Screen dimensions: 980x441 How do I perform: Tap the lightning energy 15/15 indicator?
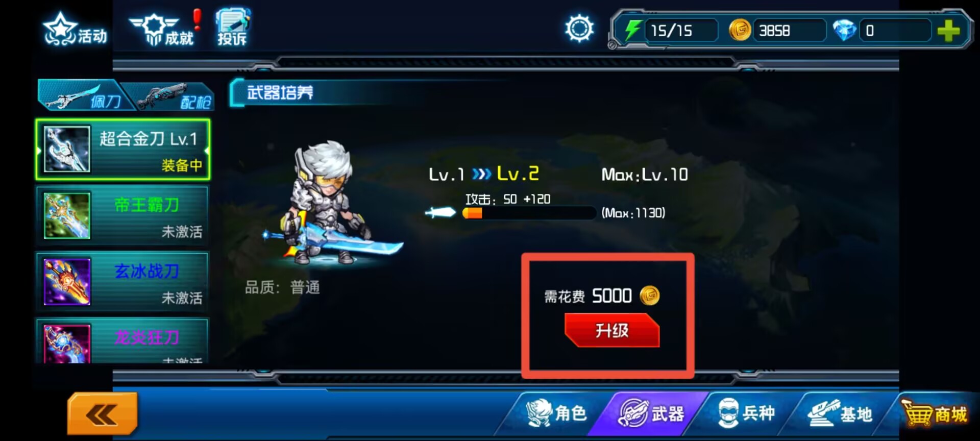coord(670,31)
